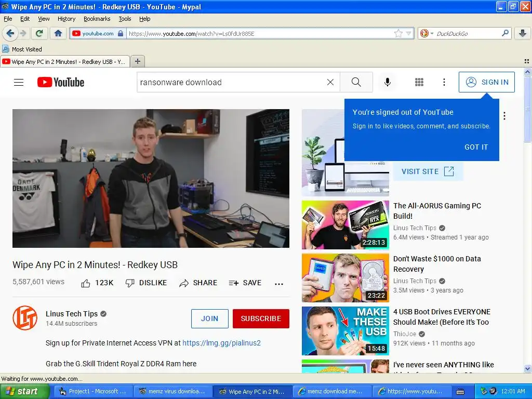Viewport: 532px width, 399px height.
Task: Click the ThioJoe channel name
Action: click(404, 334)
